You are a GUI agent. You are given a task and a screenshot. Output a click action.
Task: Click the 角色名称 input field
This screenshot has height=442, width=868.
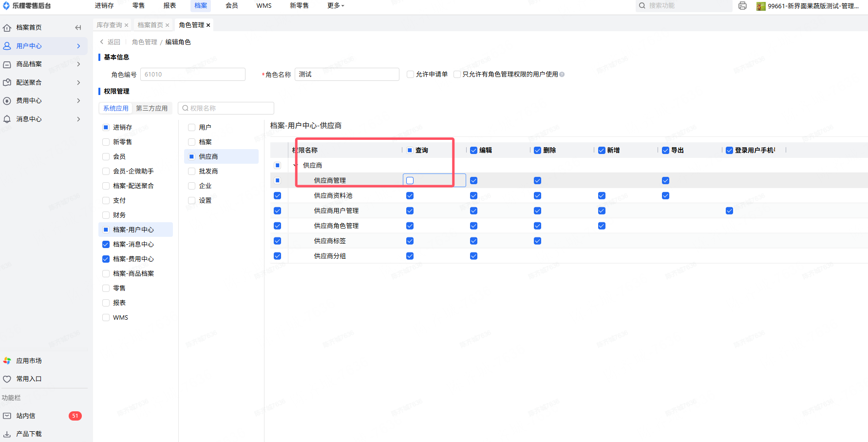coord(347,75)
